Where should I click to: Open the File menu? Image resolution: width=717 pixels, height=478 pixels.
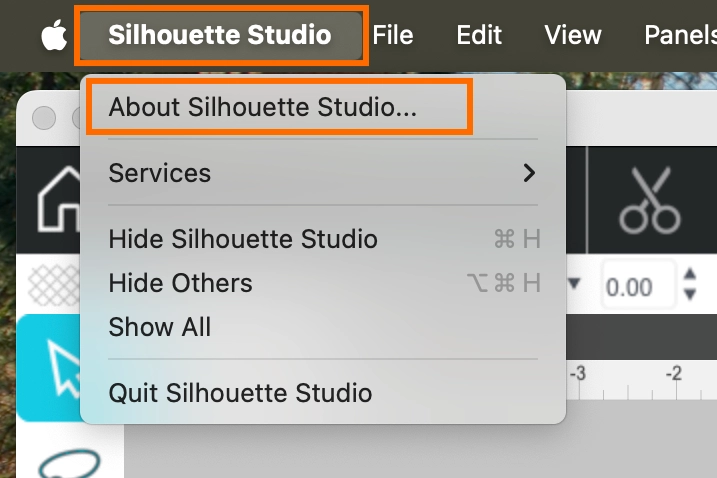click(392, 36)
